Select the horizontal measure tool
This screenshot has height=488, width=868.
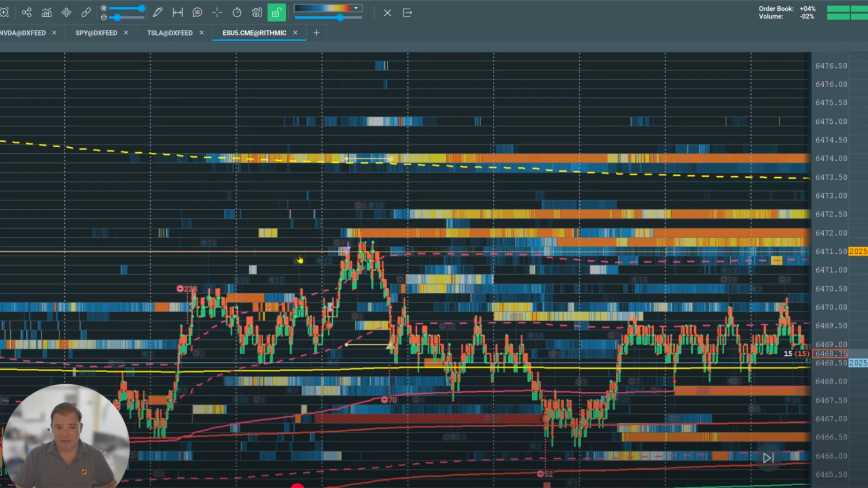[178, 13]
